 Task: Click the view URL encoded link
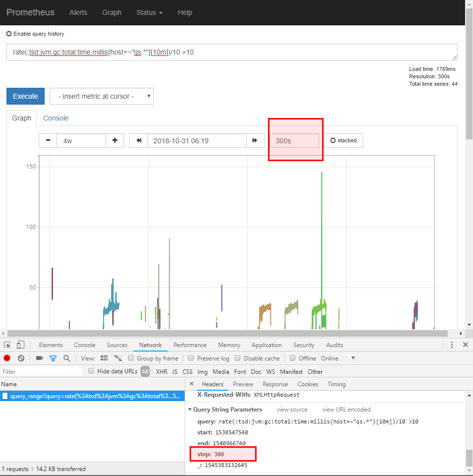coord(346,409)
